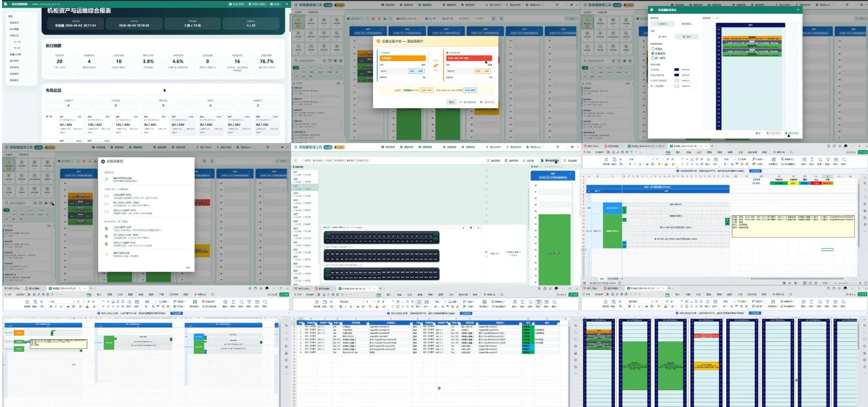The image size is (868, 407).
Task: Select cabinet A03 in port view cabinet list
Action: (x=305, y=187)
